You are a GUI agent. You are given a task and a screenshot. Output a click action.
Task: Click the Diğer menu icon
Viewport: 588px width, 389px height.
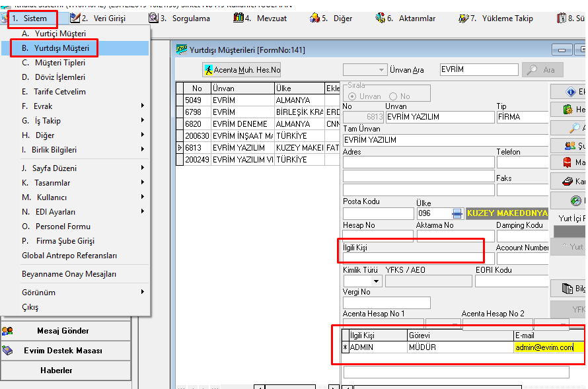pyautogui.click(x=315, y=18)
